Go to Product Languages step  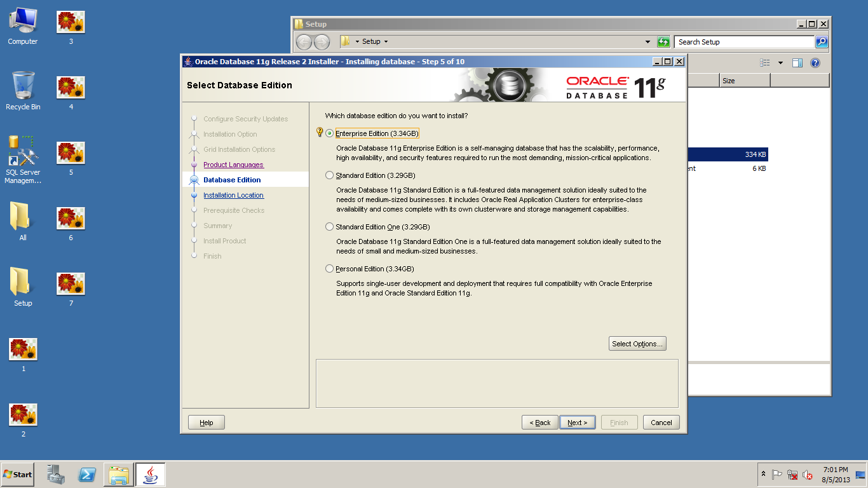233,165
